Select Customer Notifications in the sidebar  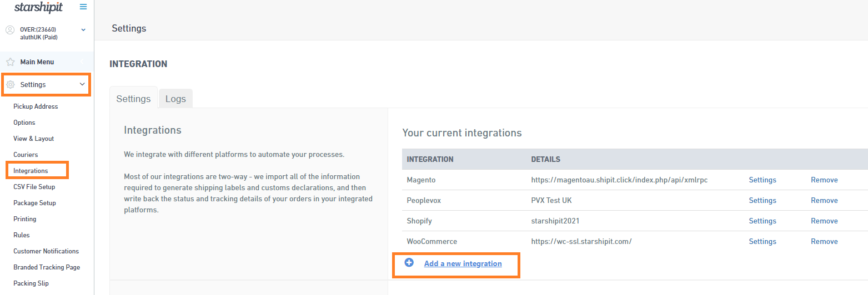coord(46,251)
